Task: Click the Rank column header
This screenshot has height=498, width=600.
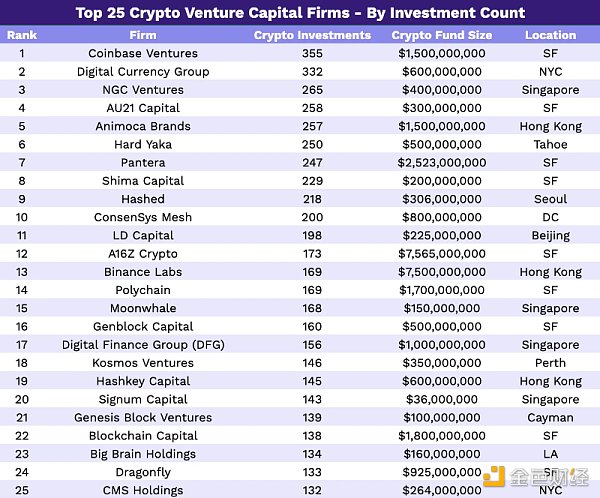Action: tap(21, 35)
